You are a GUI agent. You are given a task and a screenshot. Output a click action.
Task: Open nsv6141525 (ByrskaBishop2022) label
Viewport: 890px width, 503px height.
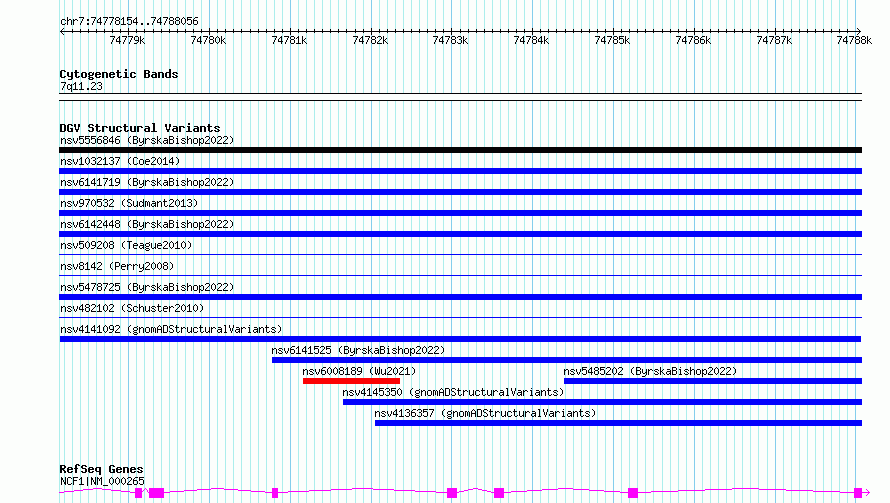pyautogui.click(x=358, y=350)
